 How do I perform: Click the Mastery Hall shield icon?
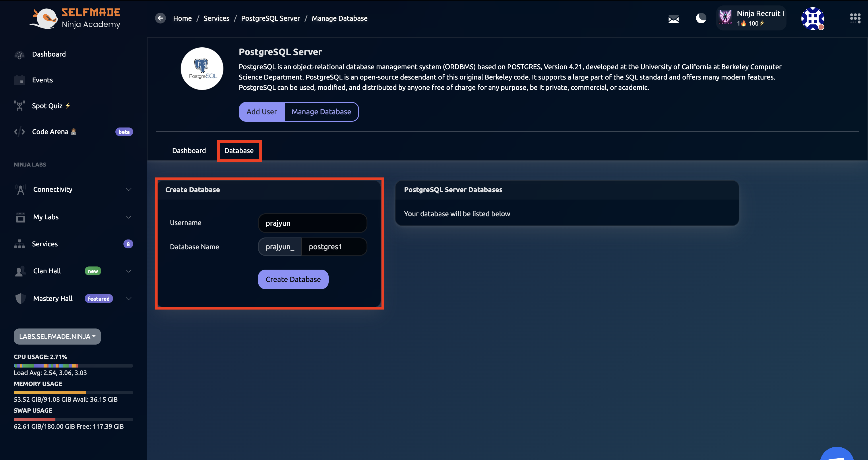tap(21, 299)
